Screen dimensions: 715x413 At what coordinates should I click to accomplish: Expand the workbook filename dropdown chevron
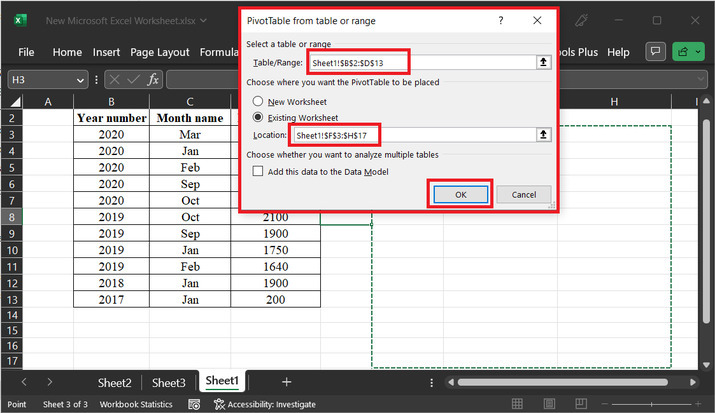coord(203,21)
